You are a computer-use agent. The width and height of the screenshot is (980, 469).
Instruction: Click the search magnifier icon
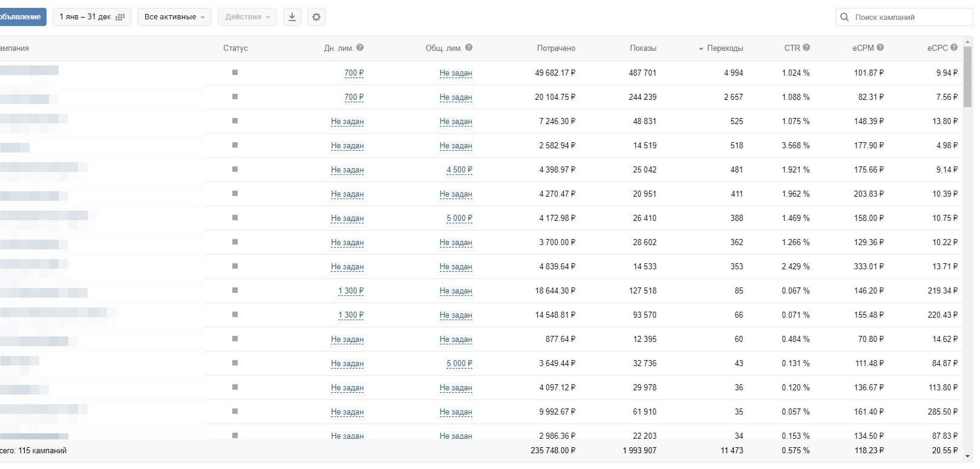pyautogui.click(x=844, y=17)
